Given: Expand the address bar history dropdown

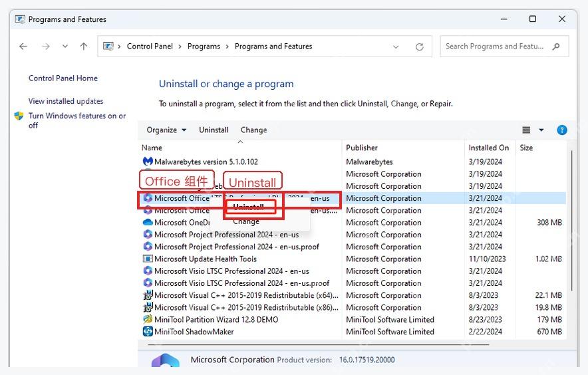Looking at the screenshot, I should [x=396, y=47].
